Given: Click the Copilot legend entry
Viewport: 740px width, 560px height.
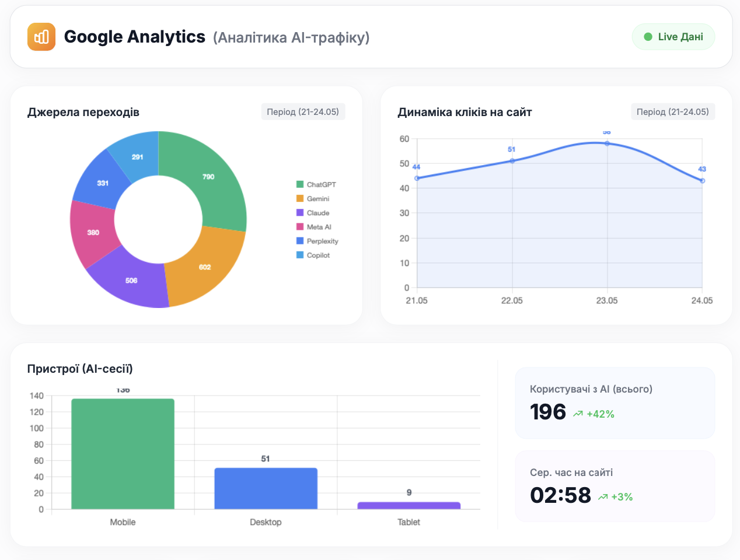Looking at the screenshot, I should click(x=313, y=255).
